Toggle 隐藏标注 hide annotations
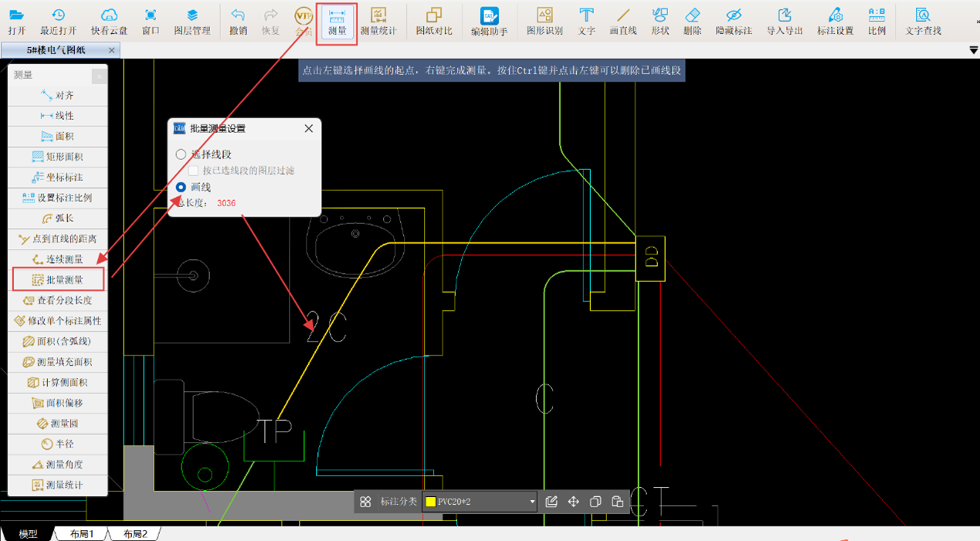Screen dimensions: 980x541 733,21
